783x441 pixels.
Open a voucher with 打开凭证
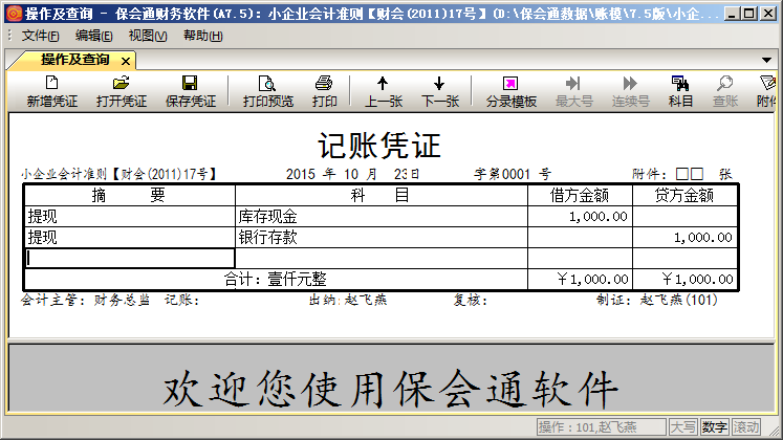pos(121,91)
